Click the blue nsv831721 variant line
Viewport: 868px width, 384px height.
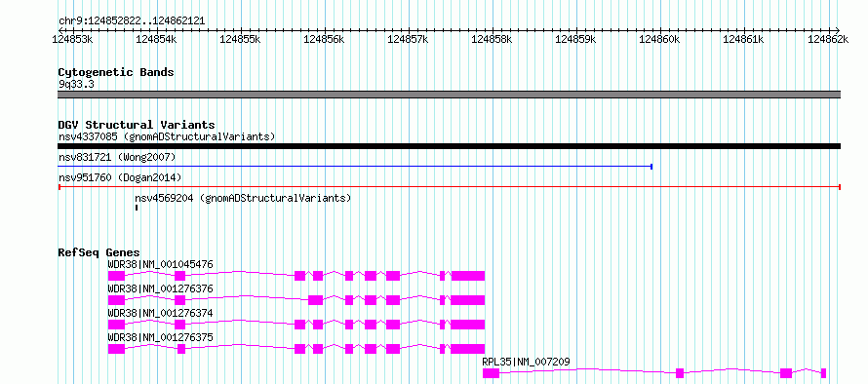355,166
